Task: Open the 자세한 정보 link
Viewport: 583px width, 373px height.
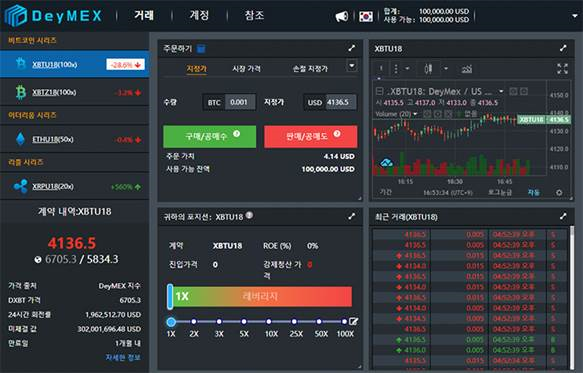Action: [x=123, y=357]
